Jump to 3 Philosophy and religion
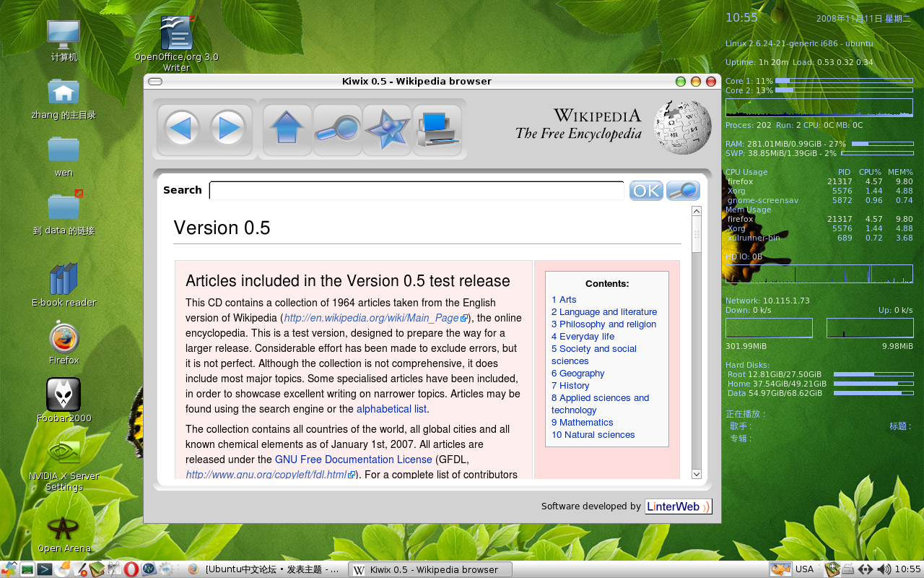924x578 pixels. 603,324
